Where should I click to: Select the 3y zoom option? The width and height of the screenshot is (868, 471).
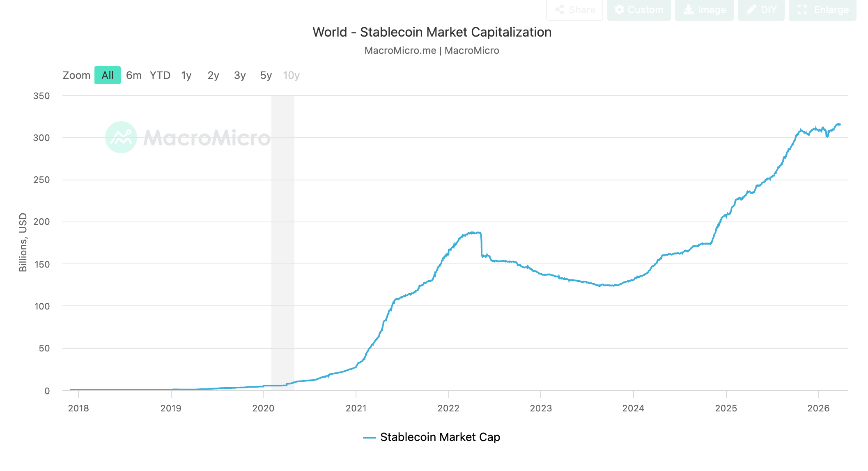(x=239, y=75)
